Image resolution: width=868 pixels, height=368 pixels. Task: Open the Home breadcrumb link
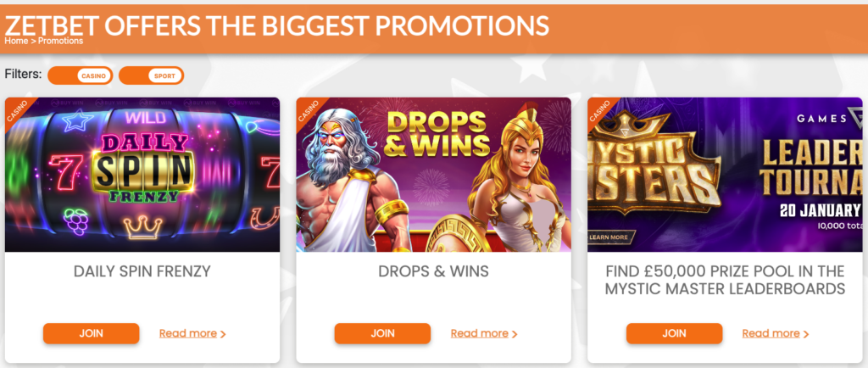pos(16,41)
